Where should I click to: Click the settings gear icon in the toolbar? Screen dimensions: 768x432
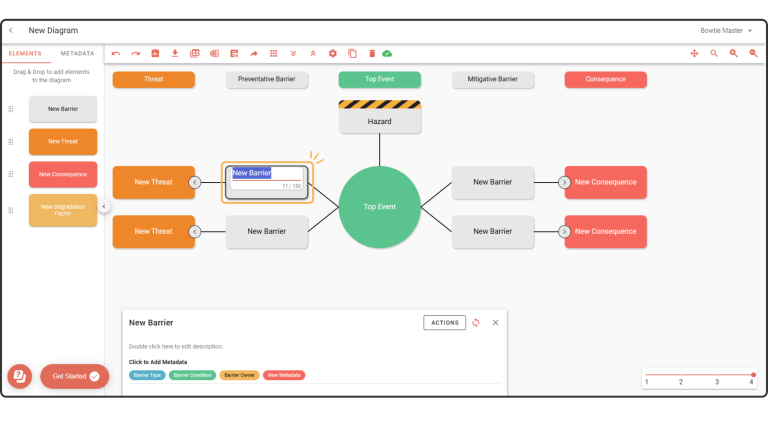333,53
